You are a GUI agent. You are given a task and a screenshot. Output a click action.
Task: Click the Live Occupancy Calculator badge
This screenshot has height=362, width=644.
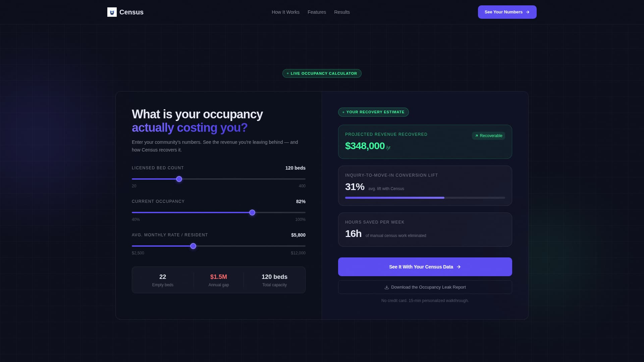(322, 73)
